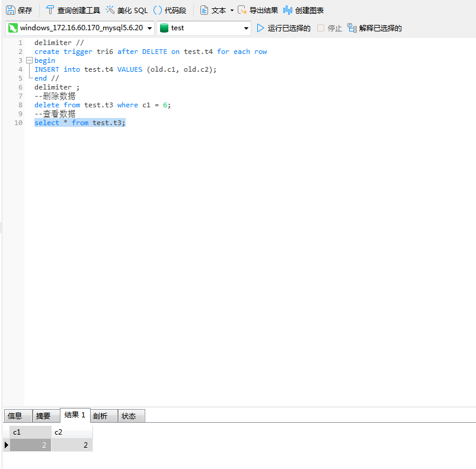Click the Create Chart bars icon

coord(287,10)
